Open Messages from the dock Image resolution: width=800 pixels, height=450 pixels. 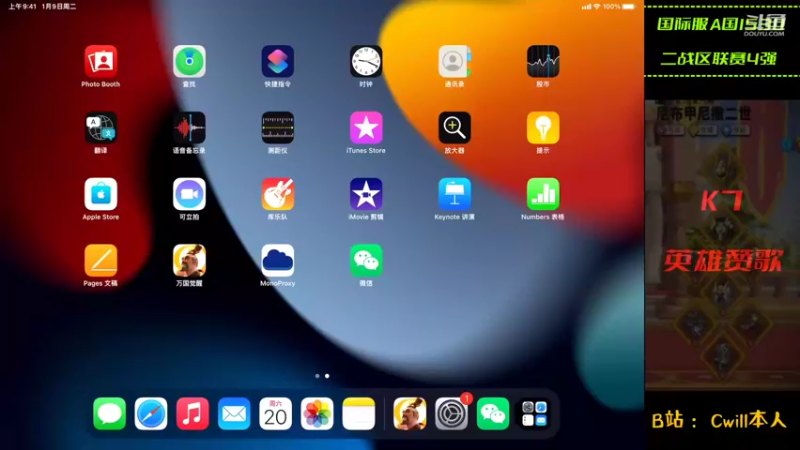click(109, 414)
